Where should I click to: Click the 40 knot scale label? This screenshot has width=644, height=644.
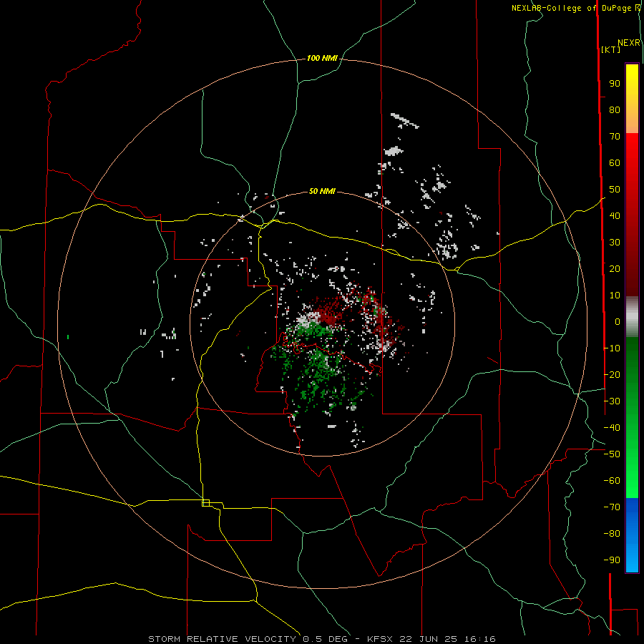pos(615,215)
